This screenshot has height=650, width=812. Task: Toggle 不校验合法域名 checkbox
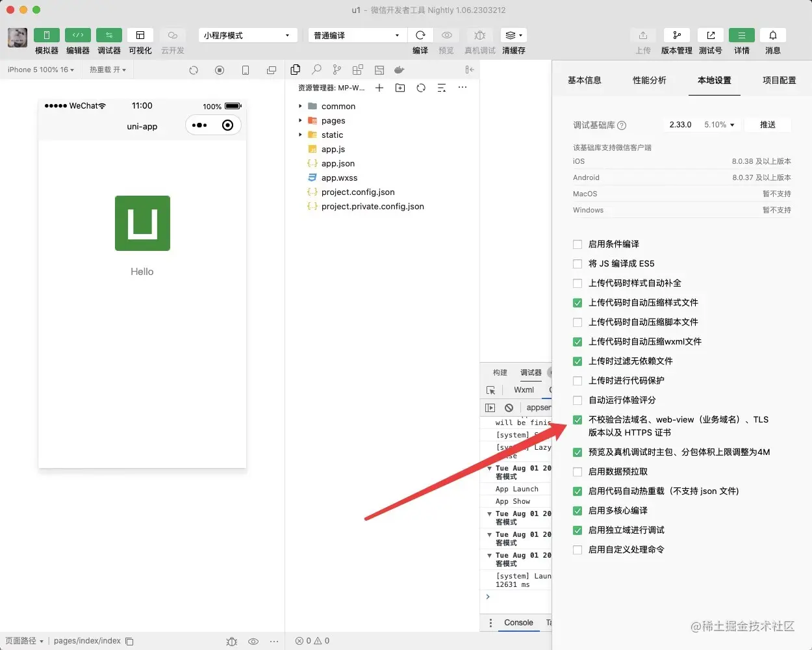click(x=577, y=420)
